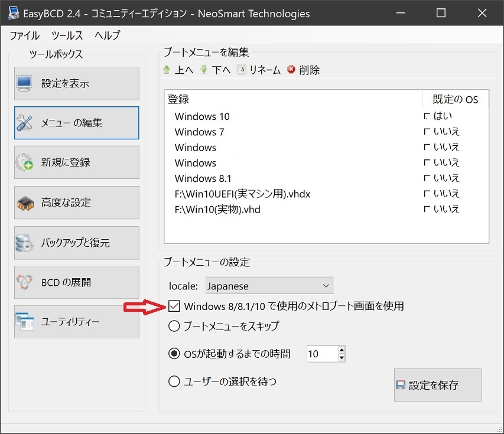
Task: Open the 設定を表示 view
Action: pyautogui.click(x=76, y=83)
